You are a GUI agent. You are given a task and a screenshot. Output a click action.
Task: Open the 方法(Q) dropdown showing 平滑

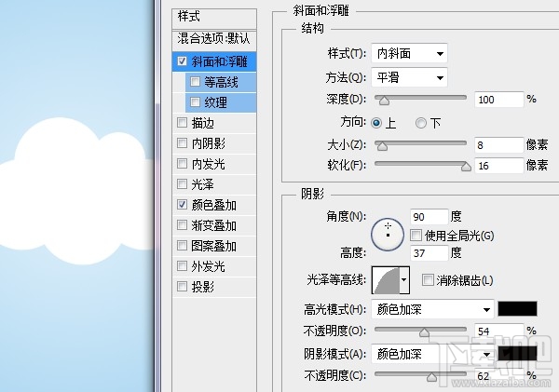coord(409,77)
